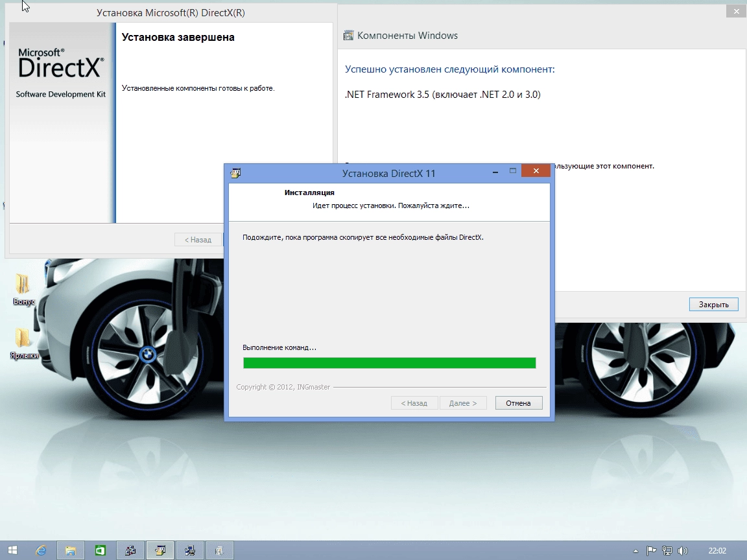Switch to the last faded taskbar item
747x560 pixels.
click(219, 550)
